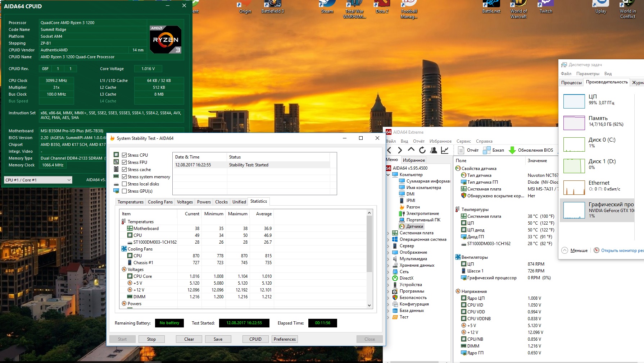Expand the Отображение tree node

(388, 252)
